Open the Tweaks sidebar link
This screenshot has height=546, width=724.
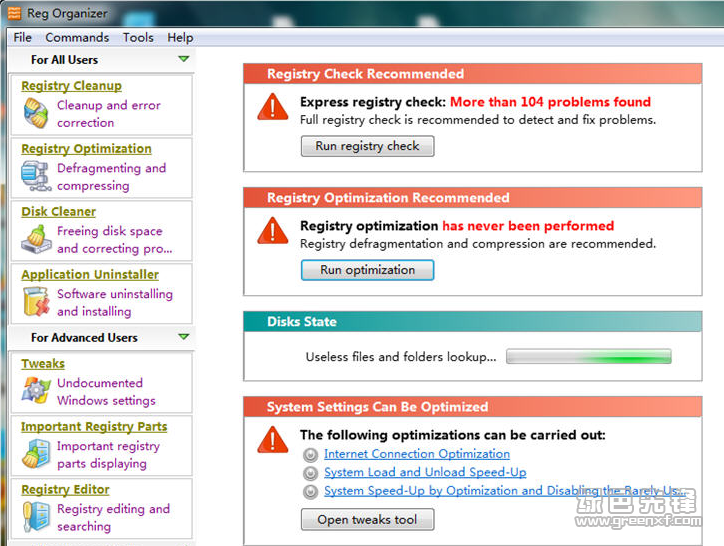(x=43, y=364)
